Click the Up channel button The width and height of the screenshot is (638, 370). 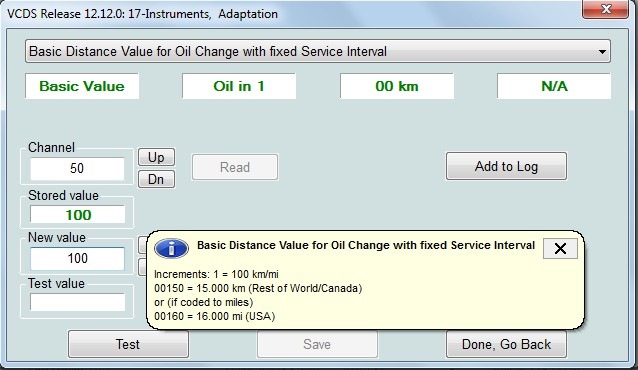(156, 157)
